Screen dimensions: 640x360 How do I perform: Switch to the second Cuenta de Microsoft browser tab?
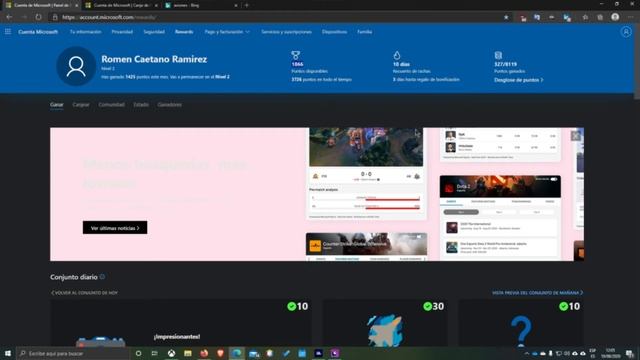[x=121, y=5]
